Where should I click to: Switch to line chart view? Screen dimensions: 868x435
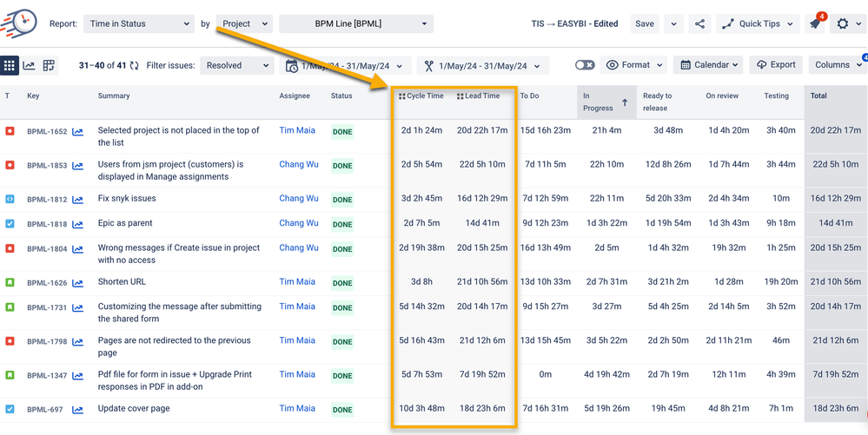(x=29, y=65)
